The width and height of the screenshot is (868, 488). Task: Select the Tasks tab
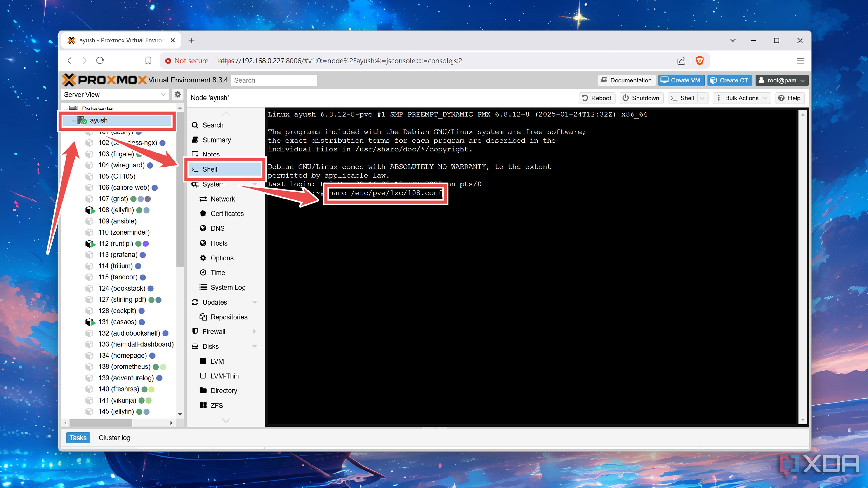pos(78,437)
